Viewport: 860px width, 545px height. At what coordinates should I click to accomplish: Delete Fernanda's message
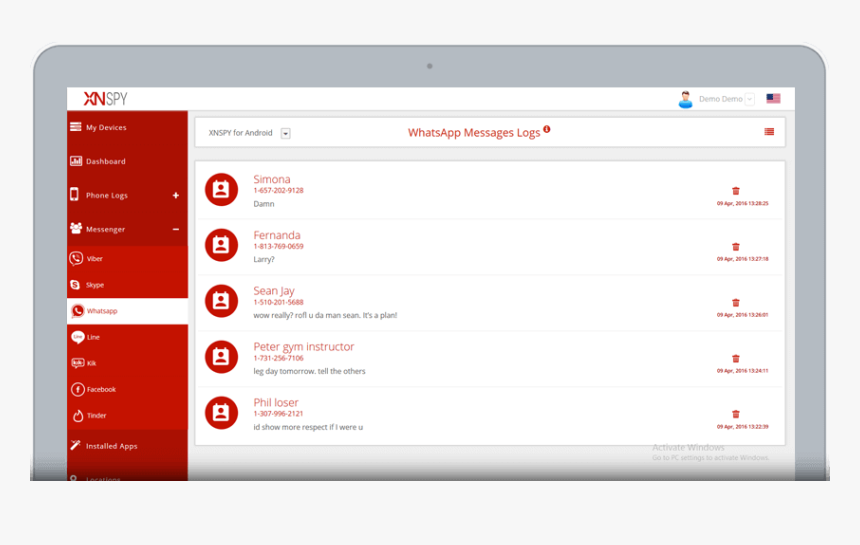(x=735, y=247)
